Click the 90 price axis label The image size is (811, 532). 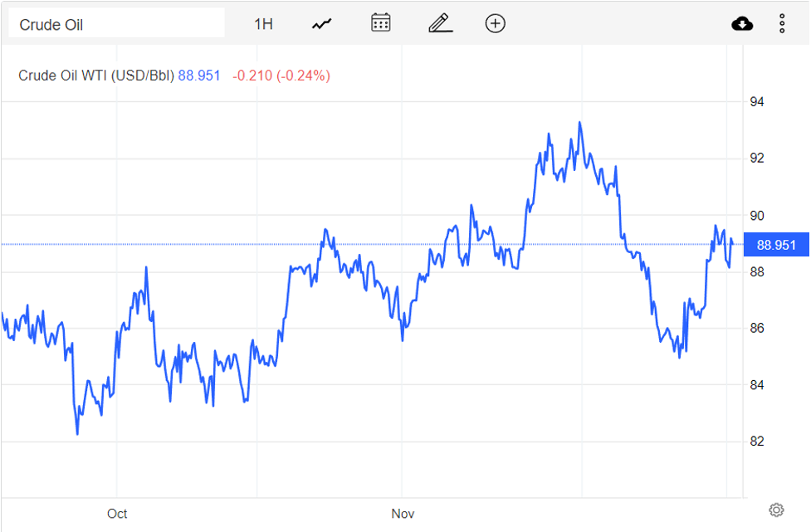pos(757,216)
